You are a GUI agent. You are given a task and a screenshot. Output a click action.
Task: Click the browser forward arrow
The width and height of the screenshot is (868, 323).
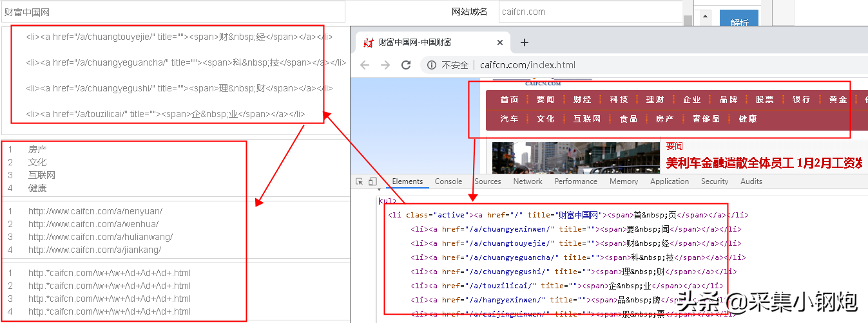coord(385,65)
